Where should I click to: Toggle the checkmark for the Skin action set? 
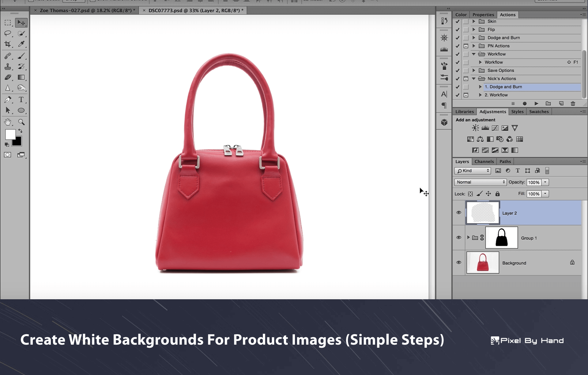458,21
